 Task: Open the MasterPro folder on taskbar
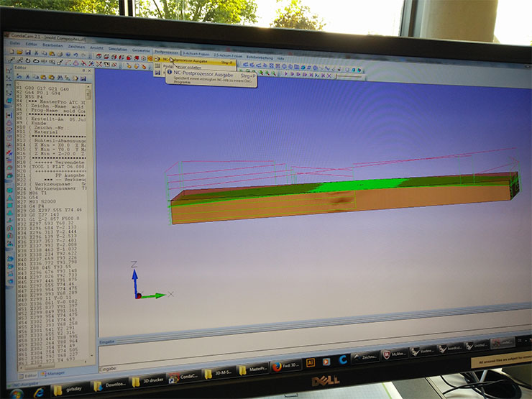253,370
